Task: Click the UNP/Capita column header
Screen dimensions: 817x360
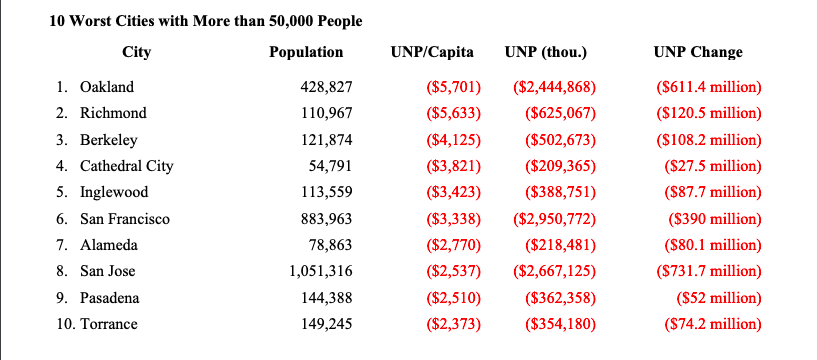Action: pos(432,53)
